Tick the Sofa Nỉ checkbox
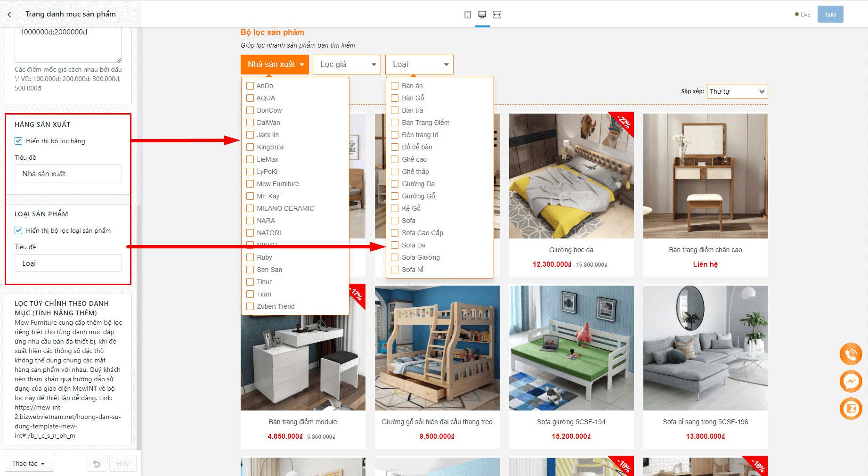Image resolution: width=868 pixels, height=476 pixels. pyautogui.click(x=395, y=270)
